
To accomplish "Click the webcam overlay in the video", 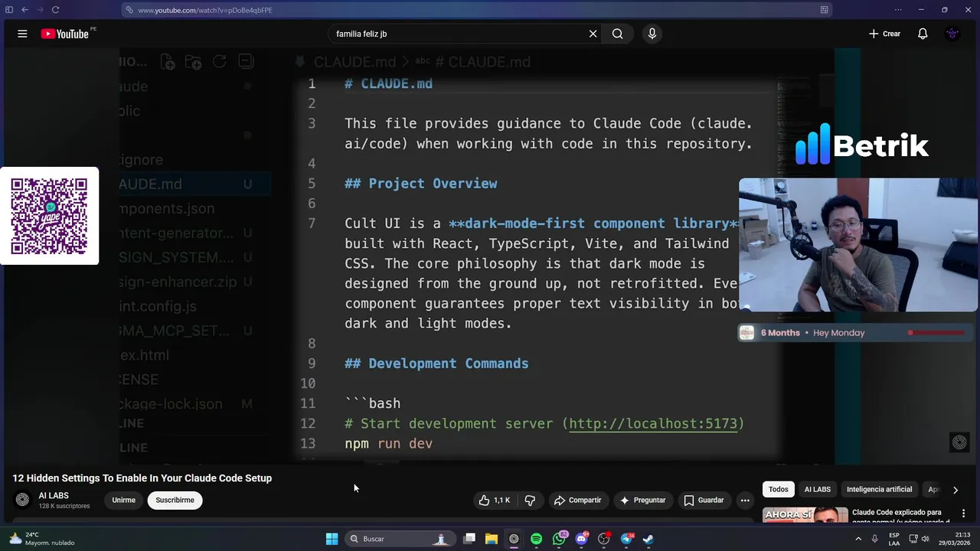I will [x=857, y=245].
